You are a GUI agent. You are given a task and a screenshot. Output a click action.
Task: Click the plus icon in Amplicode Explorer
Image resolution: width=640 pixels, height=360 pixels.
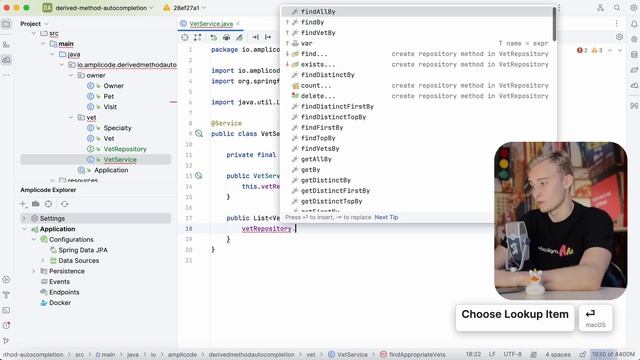point(23,204)
